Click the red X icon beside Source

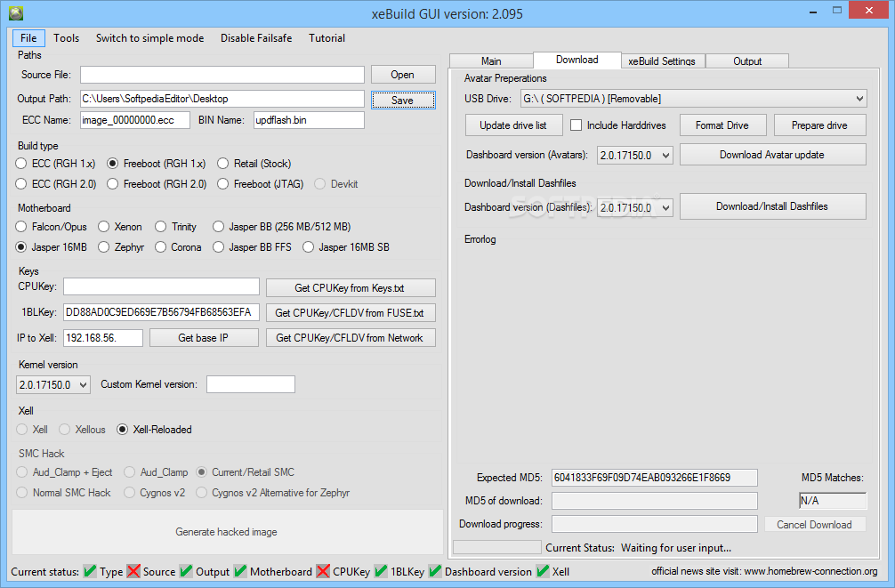tap(133, 571)
